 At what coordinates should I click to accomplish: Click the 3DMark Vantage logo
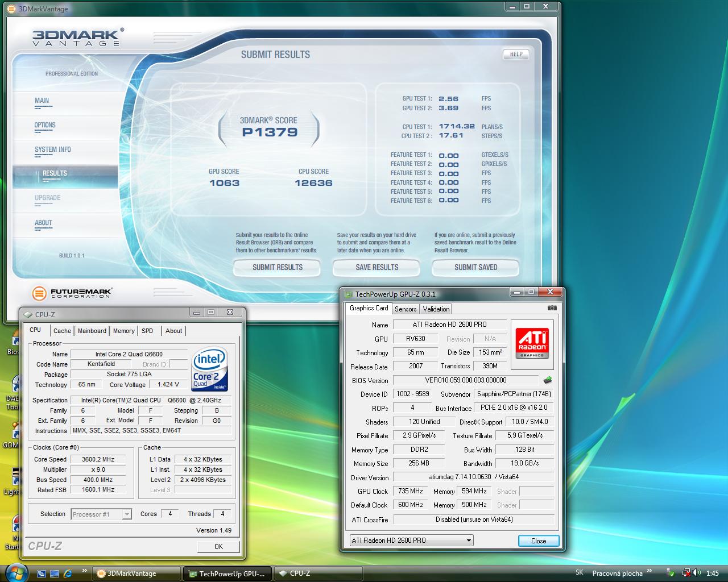(x=78, y=38)
